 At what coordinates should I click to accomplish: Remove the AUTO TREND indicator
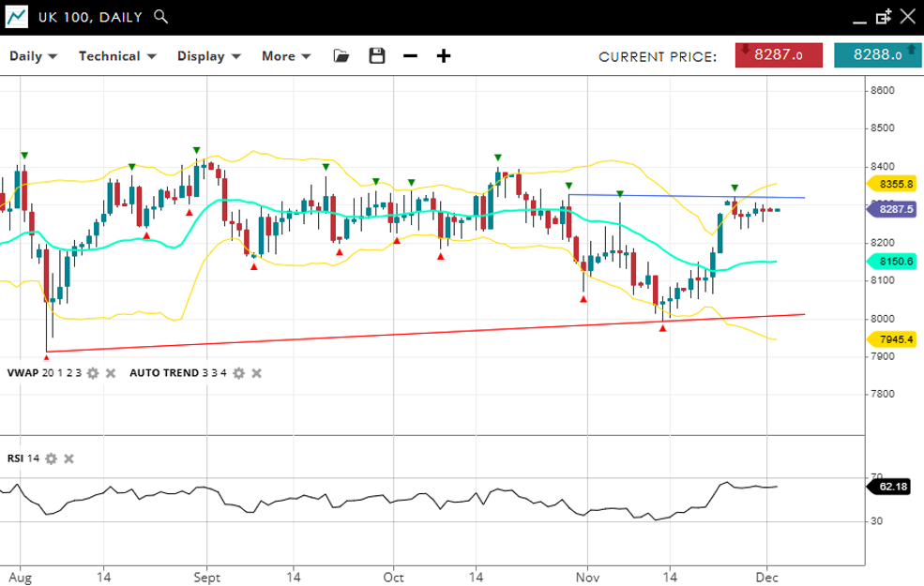click(x=256, y=373)
